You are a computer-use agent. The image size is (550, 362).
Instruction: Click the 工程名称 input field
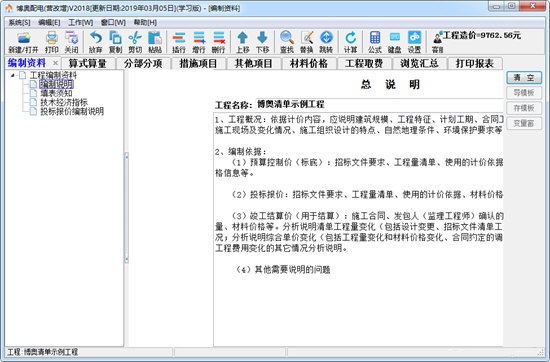(380, 104)
